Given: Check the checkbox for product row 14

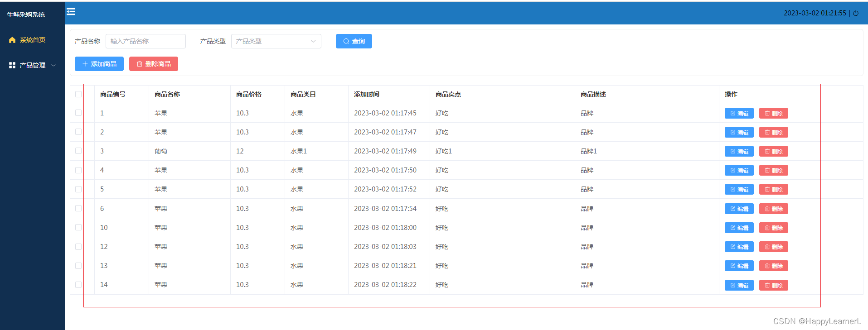Looking at the screenshot, I should (78, 285).
